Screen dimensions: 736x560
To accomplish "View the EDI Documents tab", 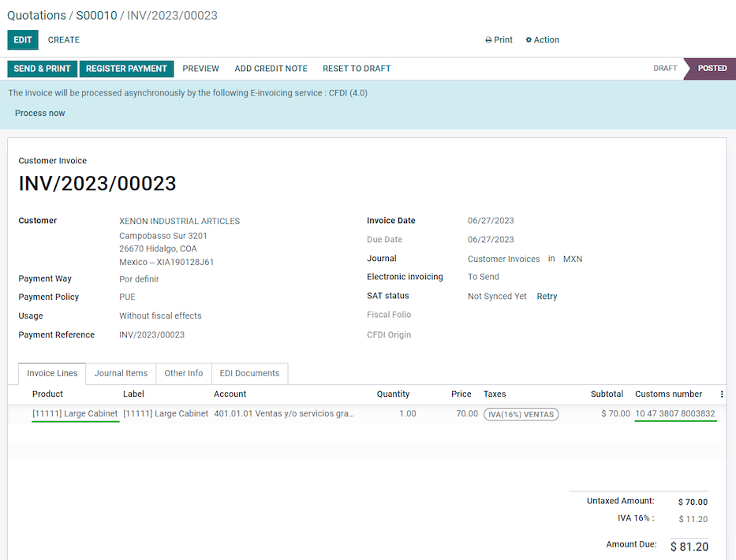I will 249,373.
